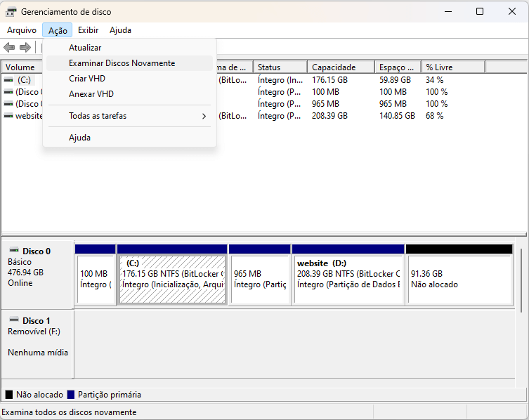Choose Examinar Discos Novamente from menu
The height and width of the screenshot is (420, 529).
[122, 63]
